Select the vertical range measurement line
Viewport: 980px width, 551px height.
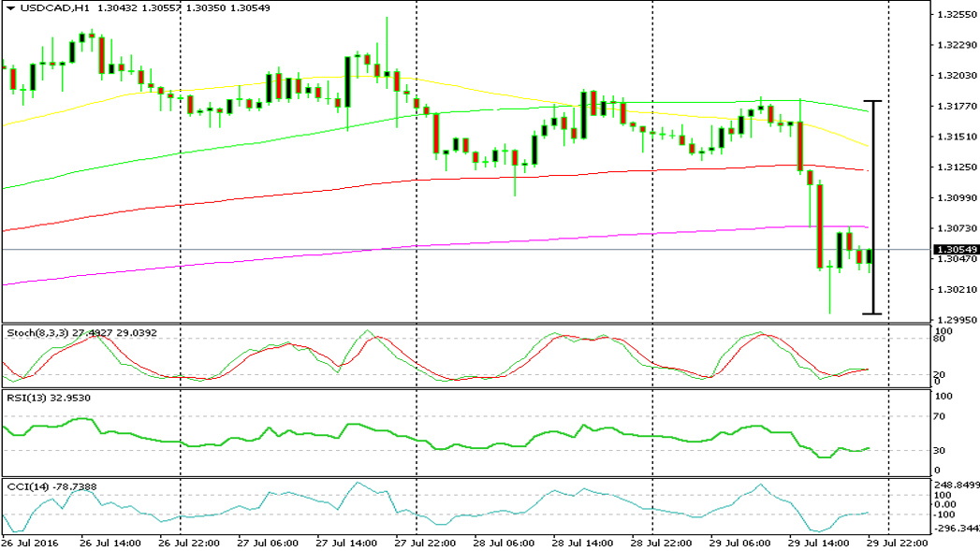(875, 206)
